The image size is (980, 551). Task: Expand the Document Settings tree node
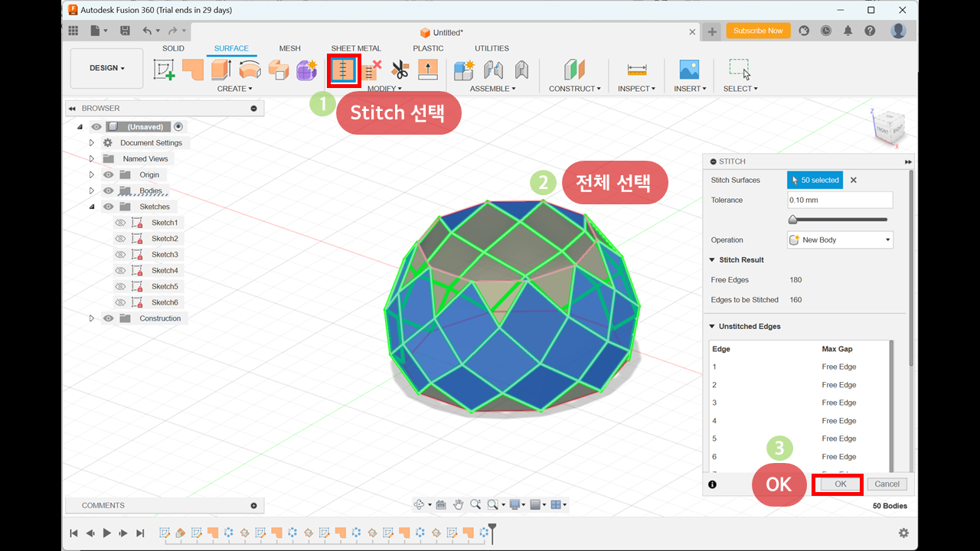coord(91,143)
